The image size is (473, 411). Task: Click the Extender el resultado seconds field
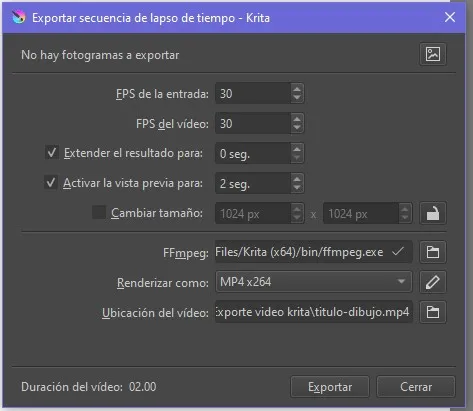tap(253, 153)
